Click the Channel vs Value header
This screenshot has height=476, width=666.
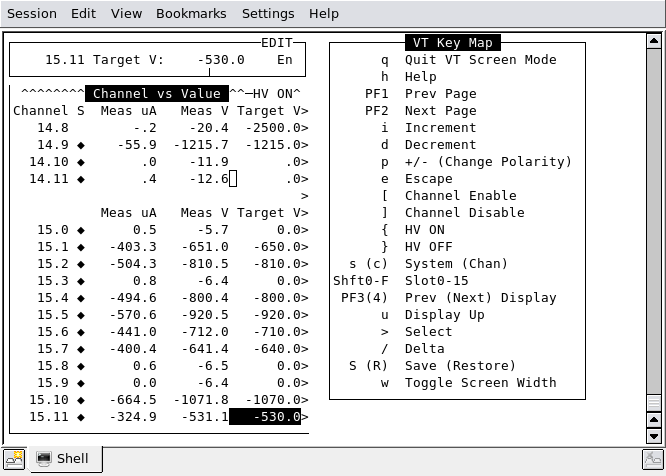click(157, 93)
